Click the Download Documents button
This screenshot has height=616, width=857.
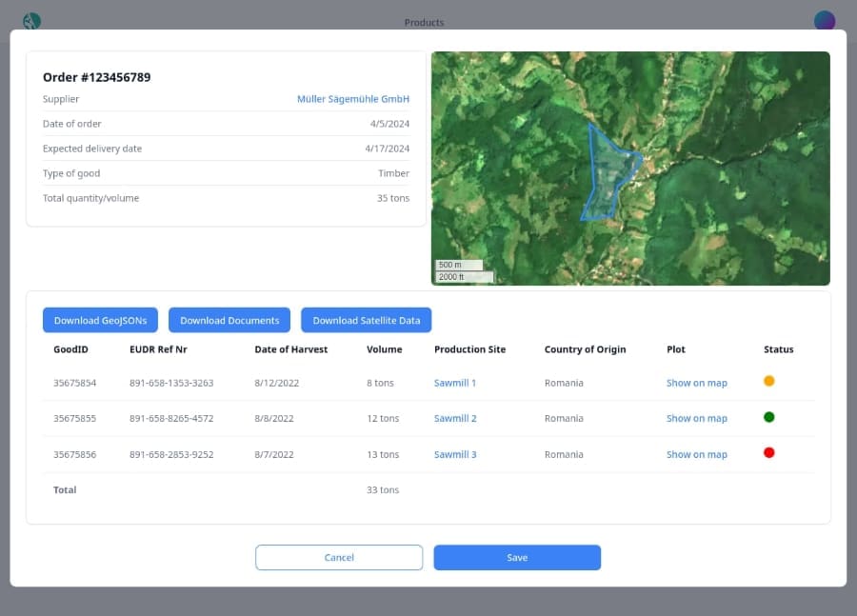(229, 320)
